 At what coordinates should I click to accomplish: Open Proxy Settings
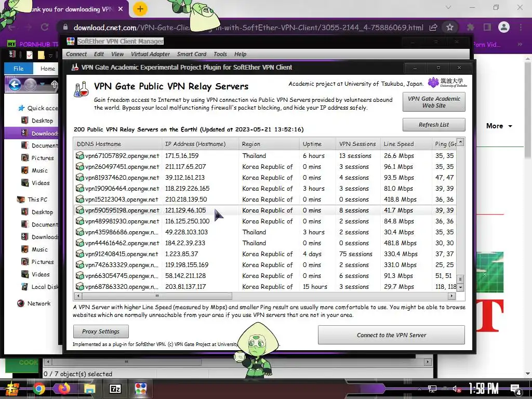pos(101,331)
